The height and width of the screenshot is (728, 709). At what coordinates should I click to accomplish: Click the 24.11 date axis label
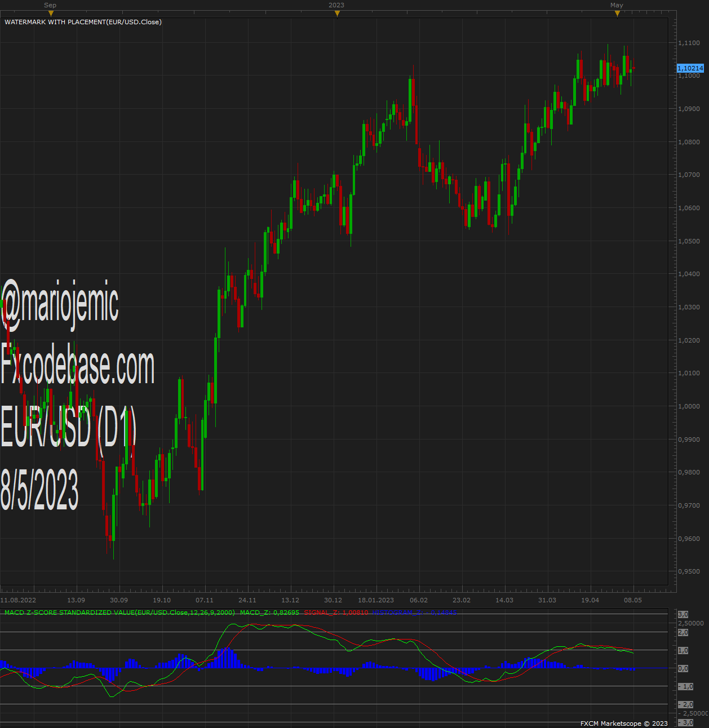click(247, 600)
